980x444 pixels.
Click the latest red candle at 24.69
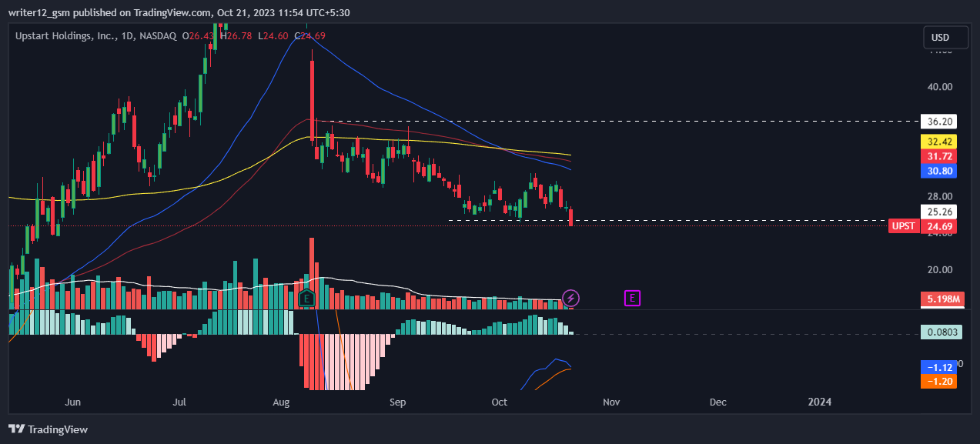click(x=571, y=217)
